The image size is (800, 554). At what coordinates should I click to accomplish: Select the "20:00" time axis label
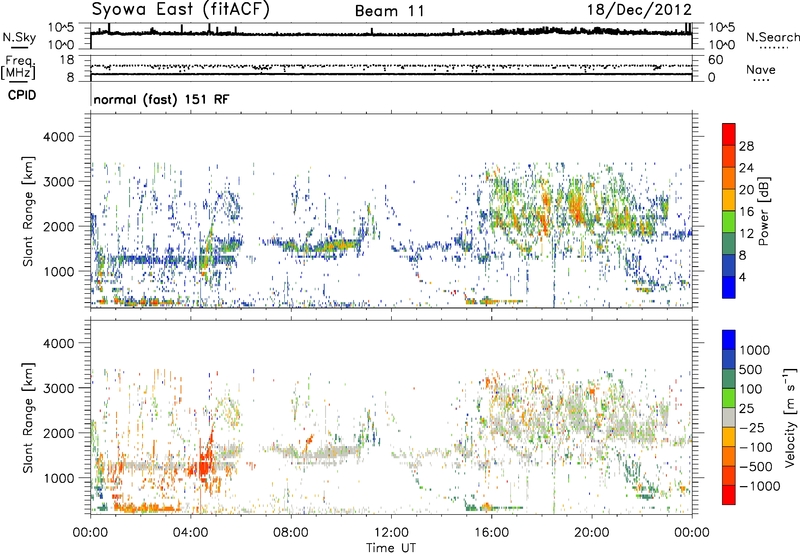pyautogui.click(x=592, y=533)
